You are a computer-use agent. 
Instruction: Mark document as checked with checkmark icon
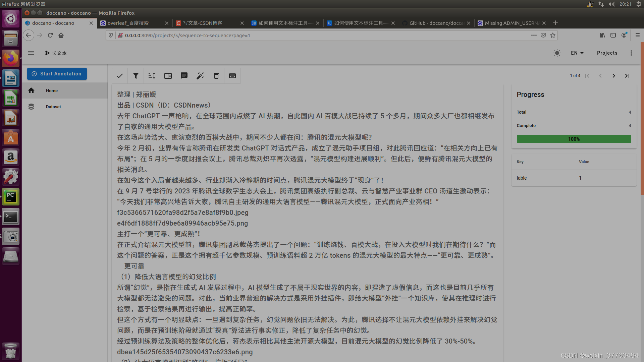pyautogui.click(x=120, y=76)
